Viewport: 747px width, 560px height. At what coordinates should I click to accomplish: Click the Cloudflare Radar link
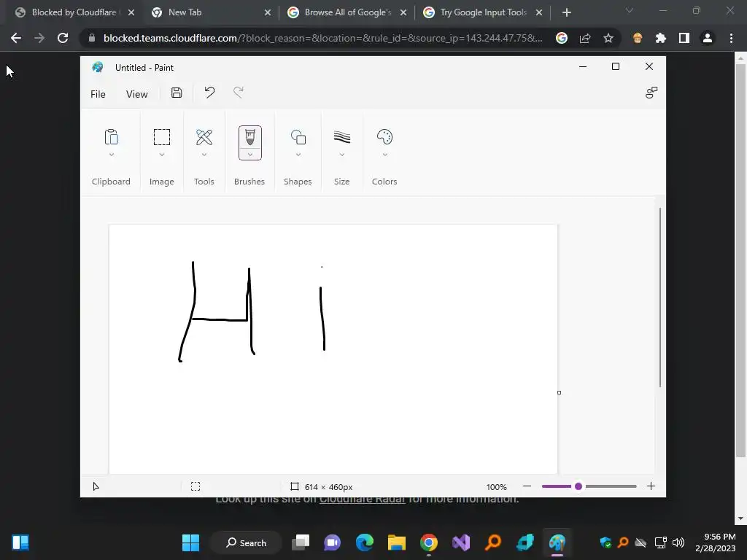[362, 499]
